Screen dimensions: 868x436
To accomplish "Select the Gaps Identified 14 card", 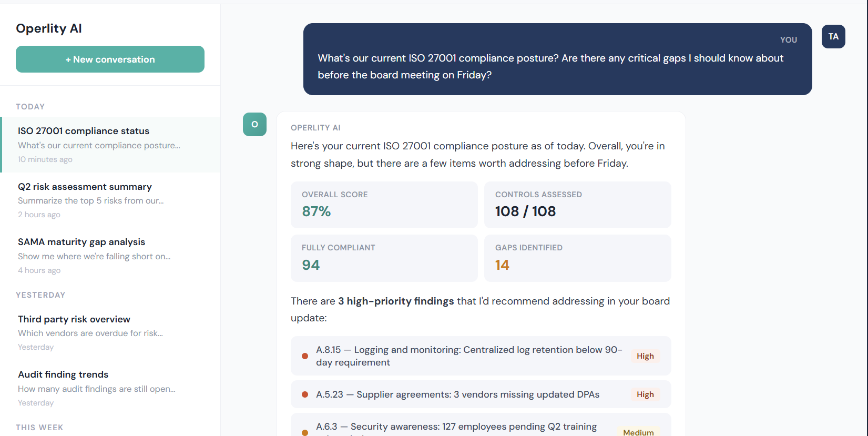I will click(x=578, y=258).
